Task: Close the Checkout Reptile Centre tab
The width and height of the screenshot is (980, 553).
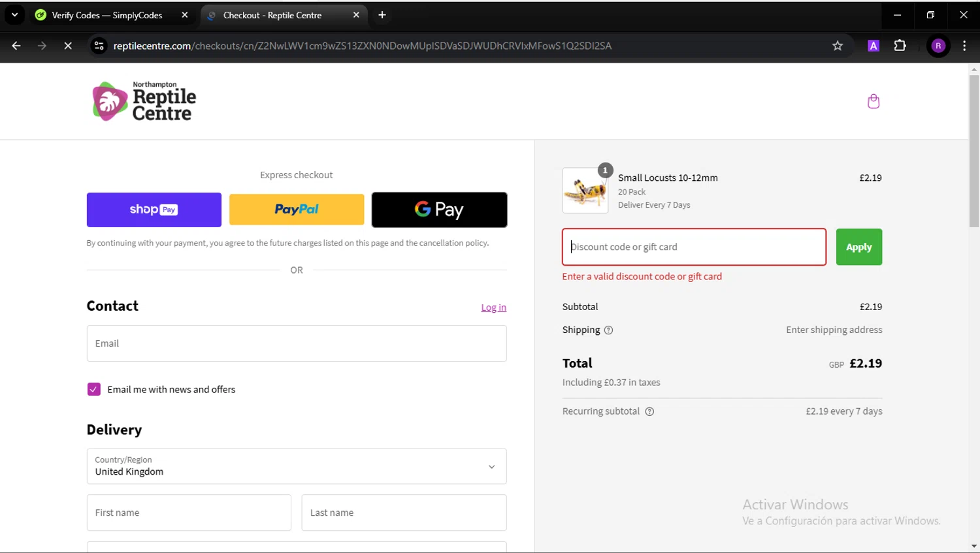Action: pyautogui.click(x=356, y=14)
